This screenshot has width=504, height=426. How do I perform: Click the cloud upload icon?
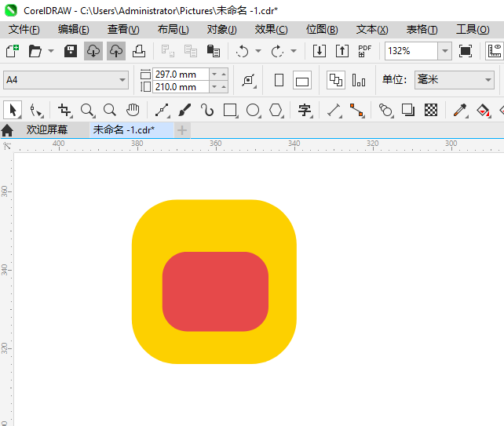click(116, 51)
